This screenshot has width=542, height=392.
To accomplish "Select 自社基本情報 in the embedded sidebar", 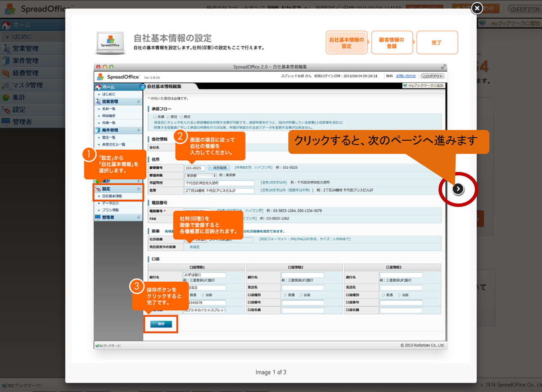I will 111,196.
